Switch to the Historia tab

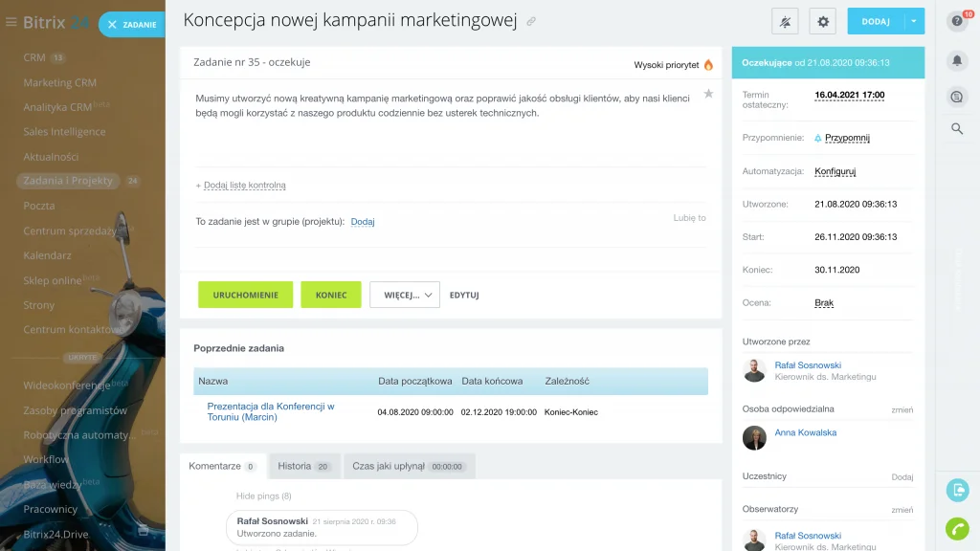[303, 466]
